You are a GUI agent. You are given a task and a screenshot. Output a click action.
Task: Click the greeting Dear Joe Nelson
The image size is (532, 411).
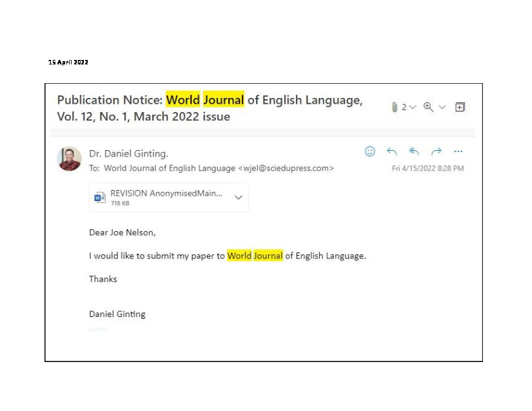point(122,233)
